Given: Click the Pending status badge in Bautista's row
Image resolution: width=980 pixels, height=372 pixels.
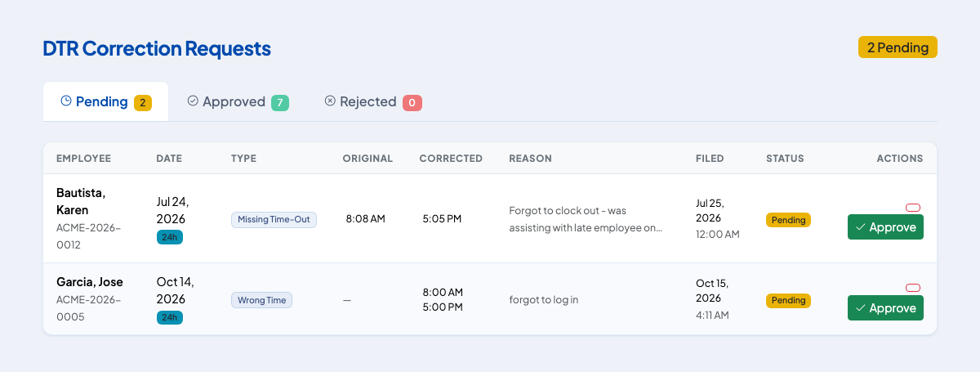Looking at the screenshot, I should point(788,220).
